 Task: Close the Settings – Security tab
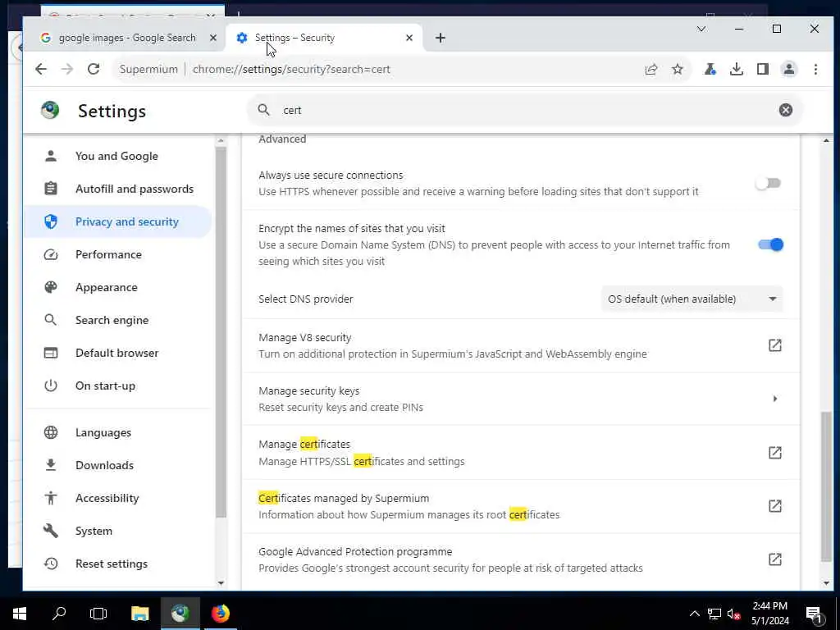coord(409,38)
